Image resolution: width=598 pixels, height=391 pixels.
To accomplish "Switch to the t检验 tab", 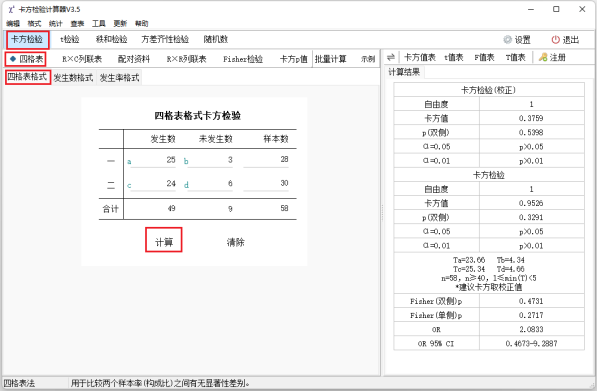I will [x=70, y=39].
